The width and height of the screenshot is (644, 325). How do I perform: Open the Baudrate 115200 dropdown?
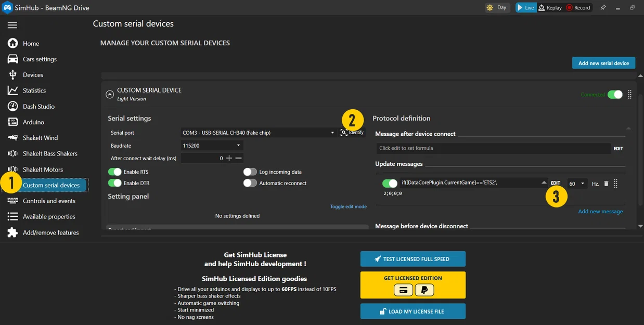point(212,146)
